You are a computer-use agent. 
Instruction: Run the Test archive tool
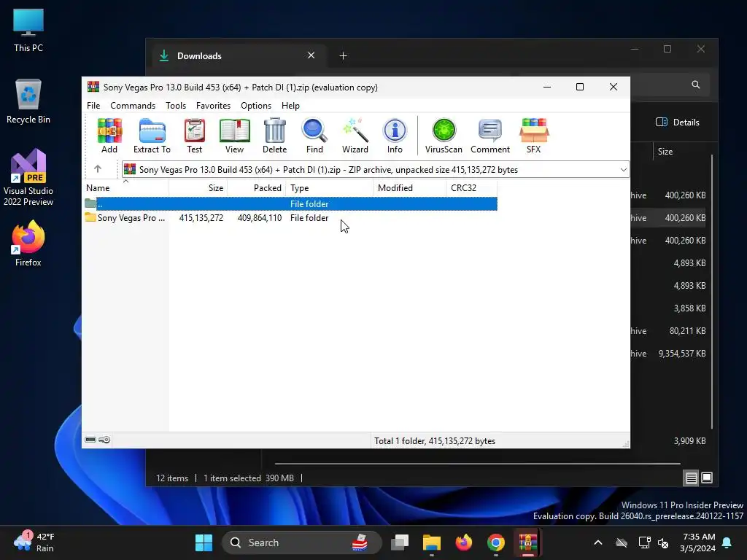(194, 136)
